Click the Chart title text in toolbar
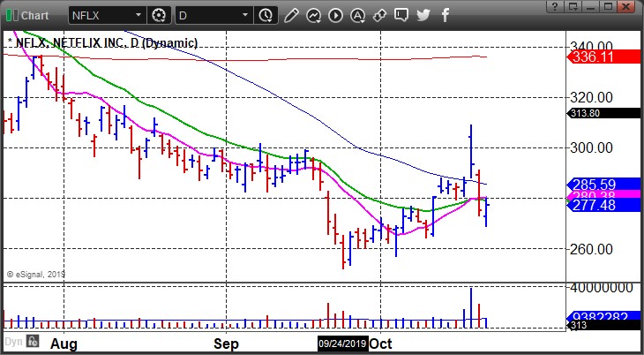 [x=35, y=16]
